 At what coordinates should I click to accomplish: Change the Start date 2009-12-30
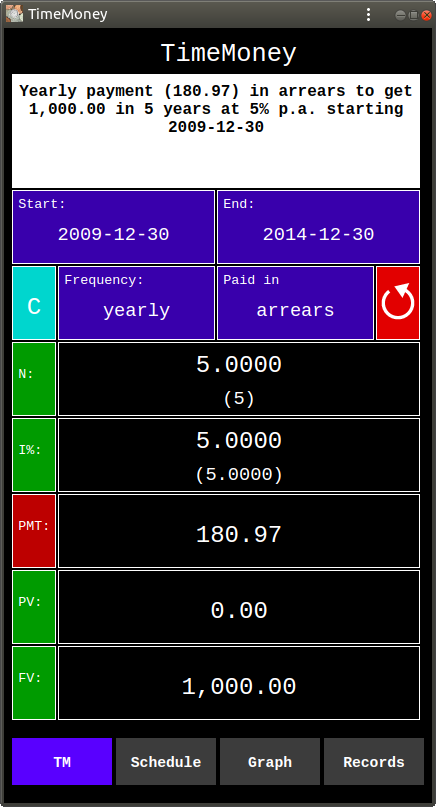[x=113, y=227]
